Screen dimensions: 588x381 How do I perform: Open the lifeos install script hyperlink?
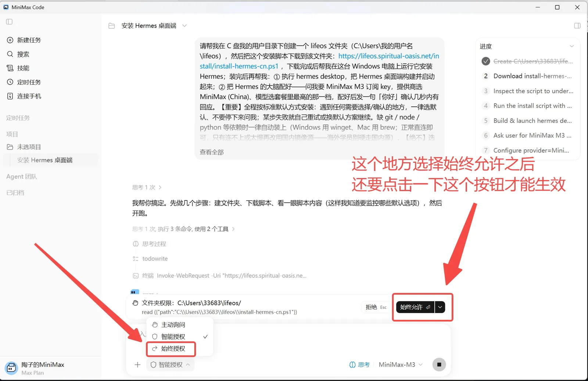pos(319,61)
